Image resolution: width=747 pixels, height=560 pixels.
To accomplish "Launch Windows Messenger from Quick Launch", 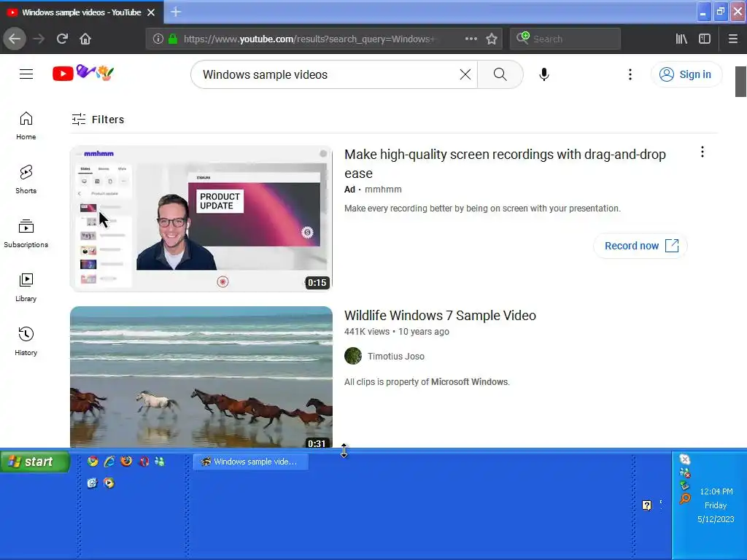I will point(160,461).
